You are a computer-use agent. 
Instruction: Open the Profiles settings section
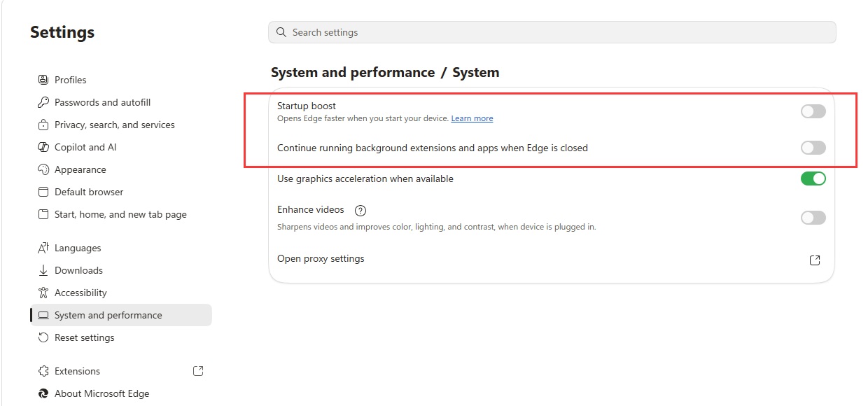tap(121, 80)
